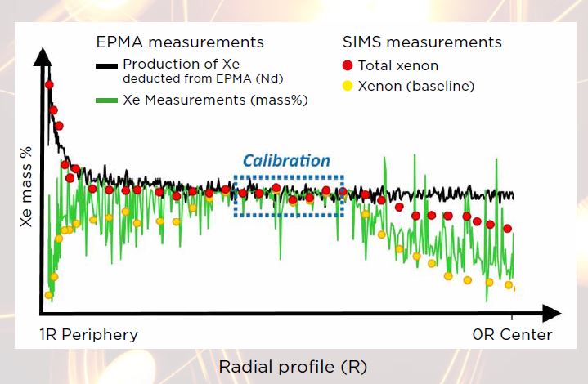Click the 1R Periphery axis label
The image size is (588, 384).
(x=89, y=335)
